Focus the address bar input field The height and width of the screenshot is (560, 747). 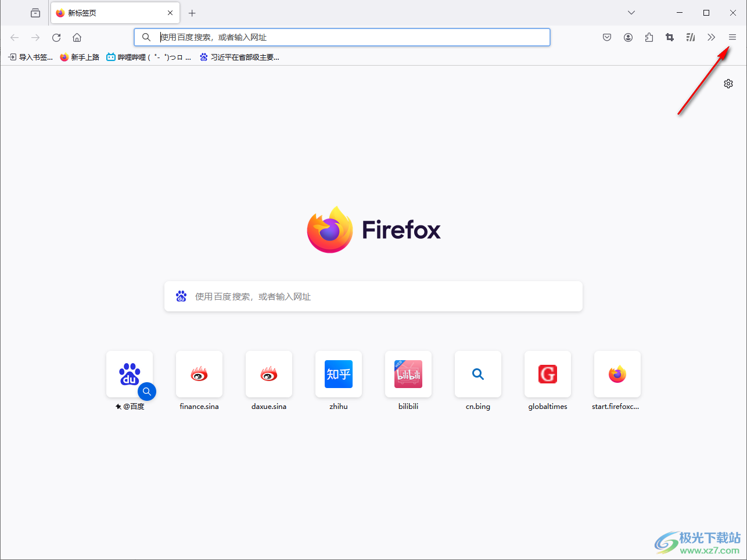point(342,37)
